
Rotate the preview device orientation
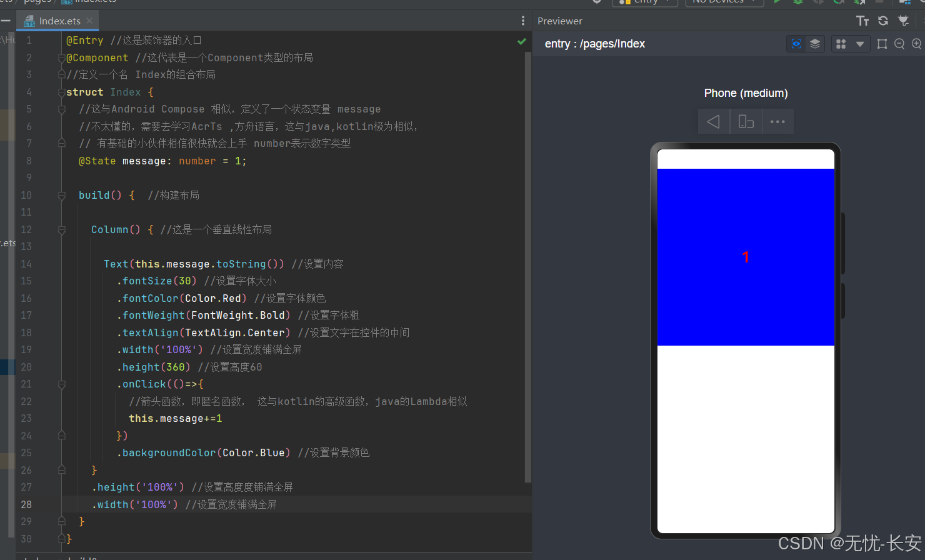pyautogui.click(x=746, y=121)
